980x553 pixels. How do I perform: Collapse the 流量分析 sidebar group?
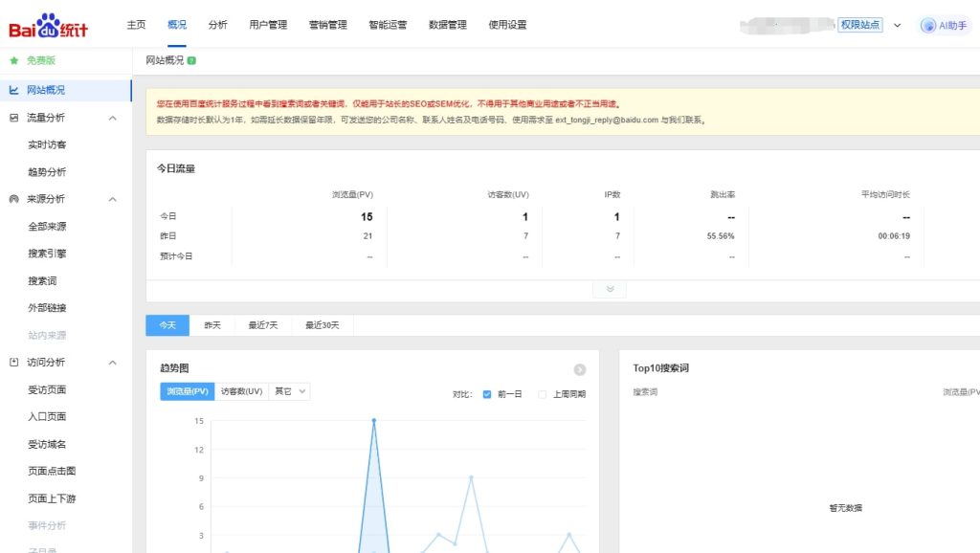click(112, 118)
